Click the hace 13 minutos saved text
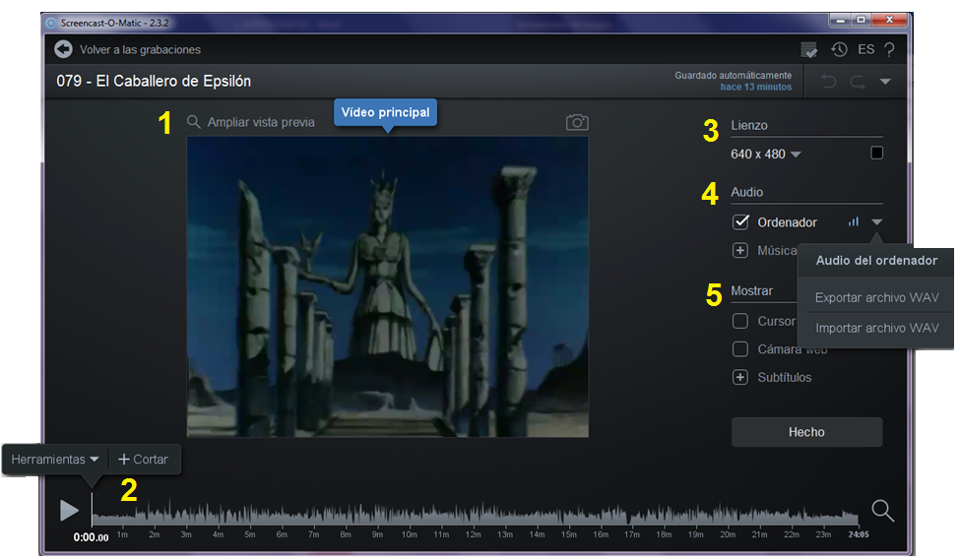Viewport: 960px width, 560px height. (755, 87)
